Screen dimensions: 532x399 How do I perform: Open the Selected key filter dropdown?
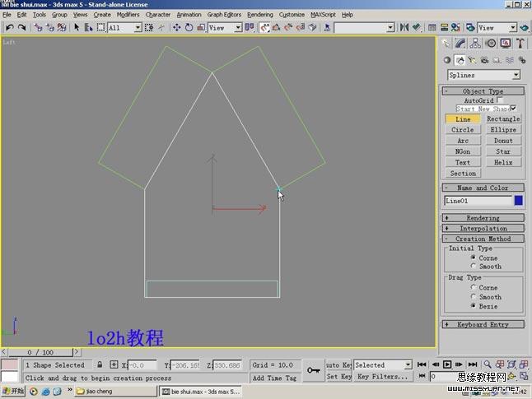(383, 365)
